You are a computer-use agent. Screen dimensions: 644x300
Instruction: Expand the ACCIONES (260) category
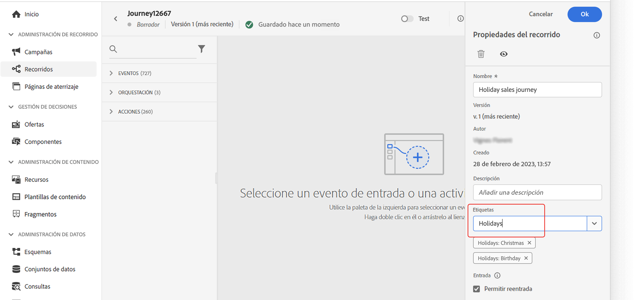pos(111,112)
